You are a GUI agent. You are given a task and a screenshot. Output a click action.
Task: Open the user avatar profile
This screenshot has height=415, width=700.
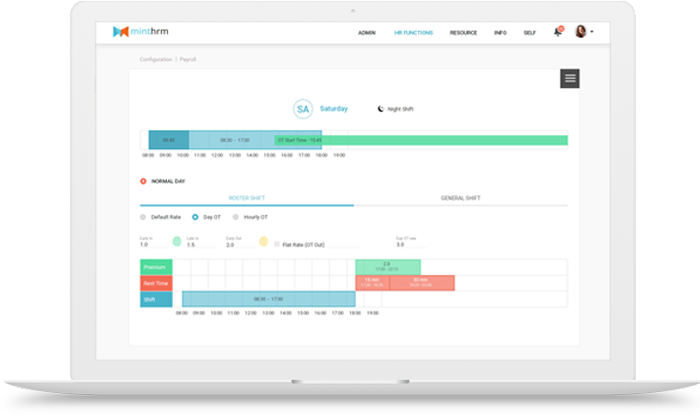pyautogui.click(x=580, y=31)
